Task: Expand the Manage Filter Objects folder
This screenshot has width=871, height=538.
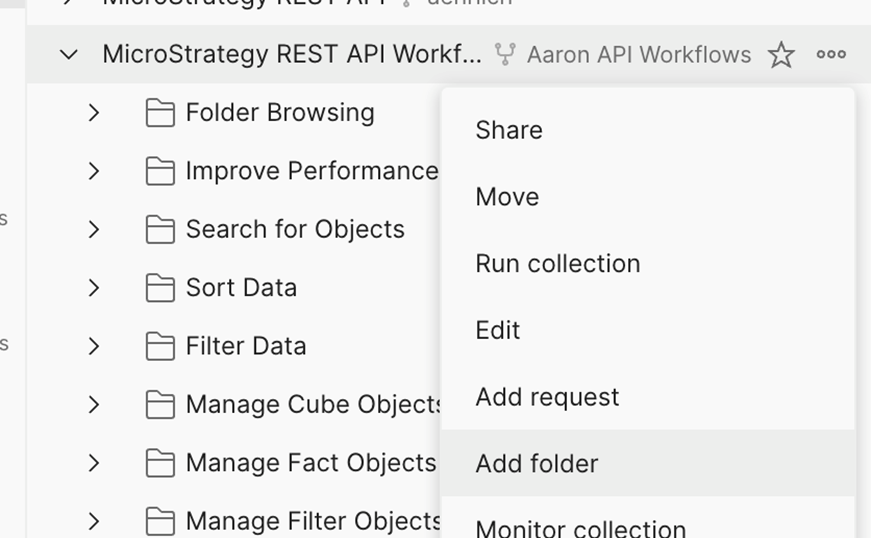Action: click(x=94, y=521)
